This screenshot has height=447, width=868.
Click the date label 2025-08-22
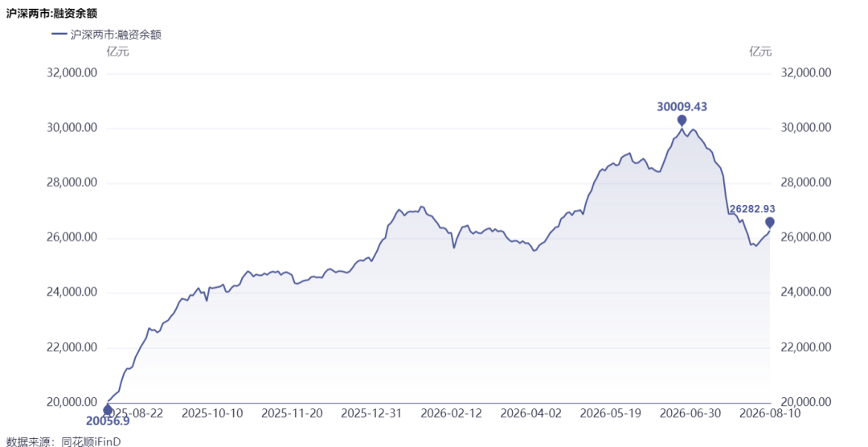(x=133, y=413)
